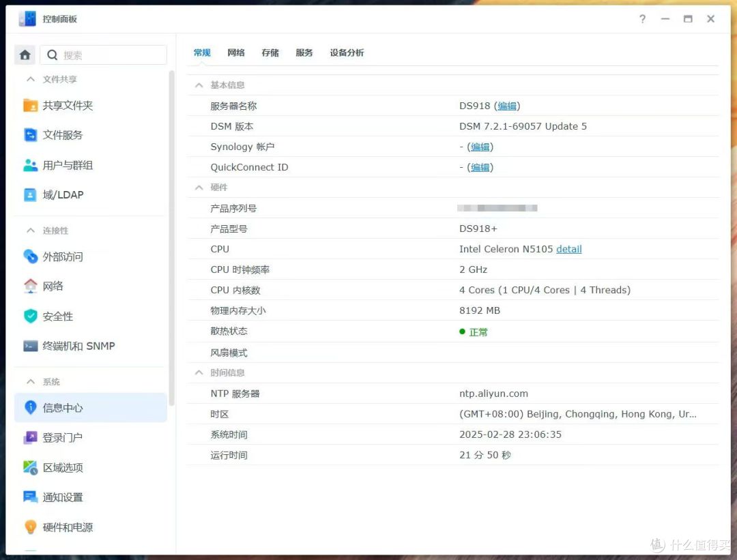Viewport: 737px width, 560px height.
Task: Edit the server name DS918
Action: [507, 106]
